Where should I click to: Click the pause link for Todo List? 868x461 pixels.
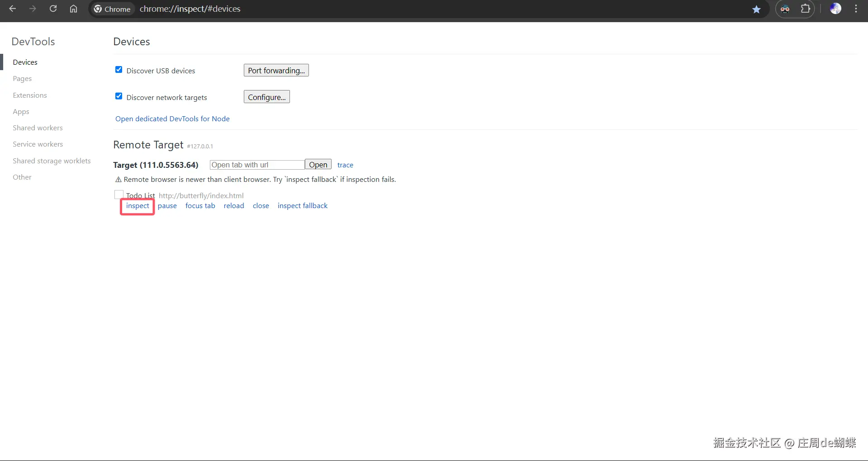[x=167, y=206]
